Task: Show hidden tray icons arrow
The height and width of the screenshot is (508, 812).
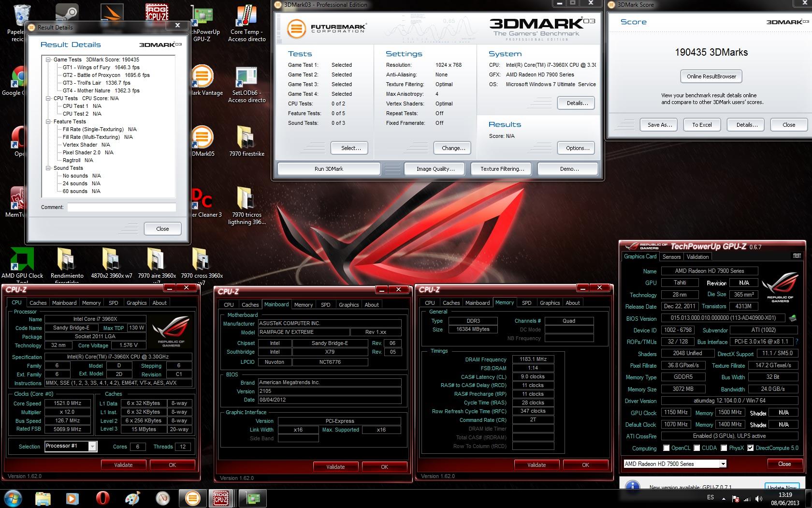Action: pos(724,499)
